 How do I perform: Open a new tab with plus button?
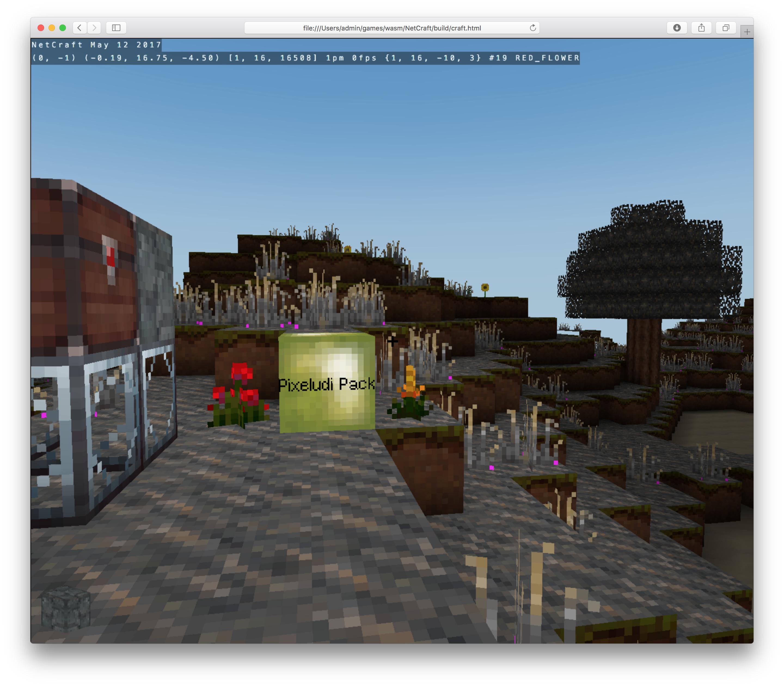[x=747, y=32]
